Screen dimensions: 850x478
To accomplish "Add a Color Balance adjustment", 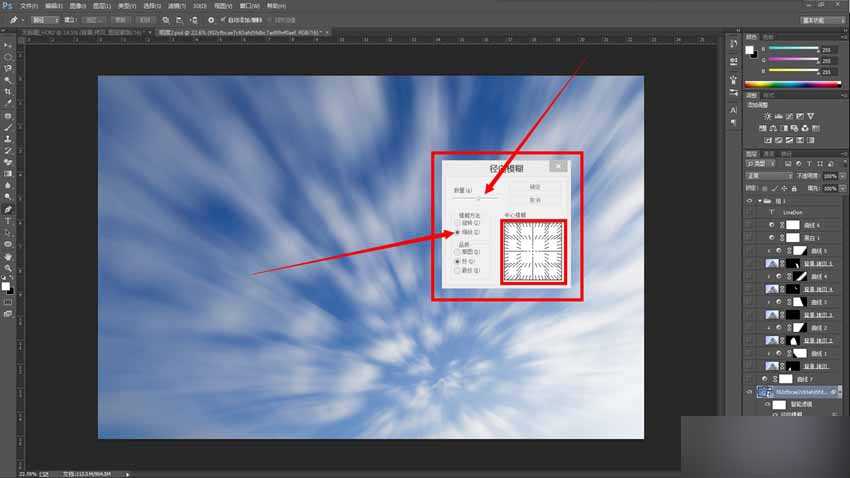I will (774, 128).
